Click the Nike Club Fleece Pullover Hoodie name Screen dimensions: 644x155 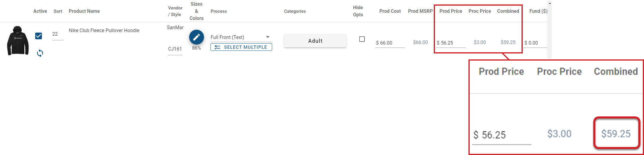(104, 30)
